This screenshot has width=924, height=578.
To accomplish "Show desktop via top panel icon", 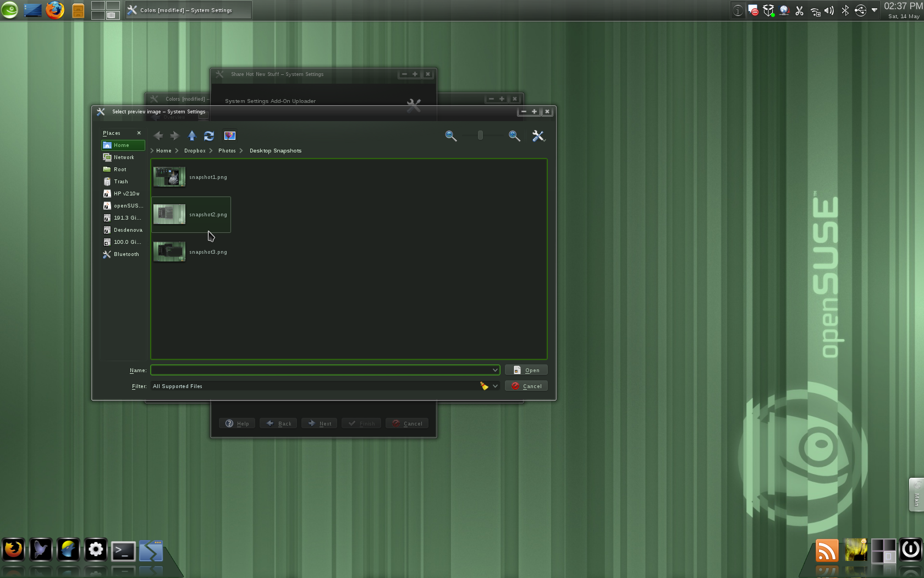I will pyautogui.click(x=32, y=10).
